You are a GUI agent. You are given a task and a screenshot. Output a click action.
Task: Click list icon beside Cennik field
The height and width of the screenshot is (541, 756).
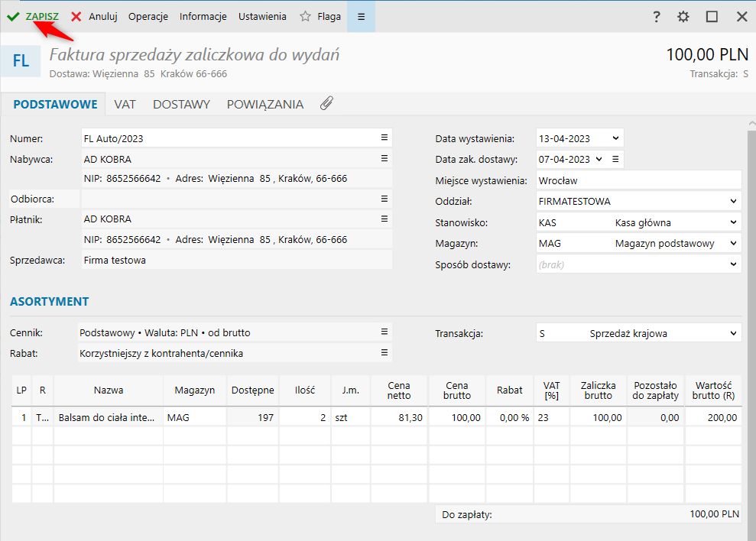click(x=384, y=332)
